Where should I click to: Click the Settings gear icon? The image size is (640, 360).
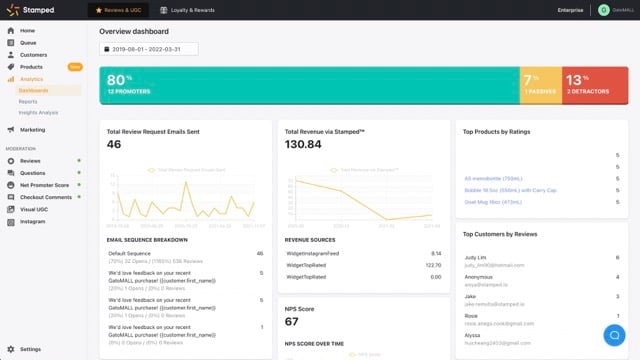click(11, 349)
